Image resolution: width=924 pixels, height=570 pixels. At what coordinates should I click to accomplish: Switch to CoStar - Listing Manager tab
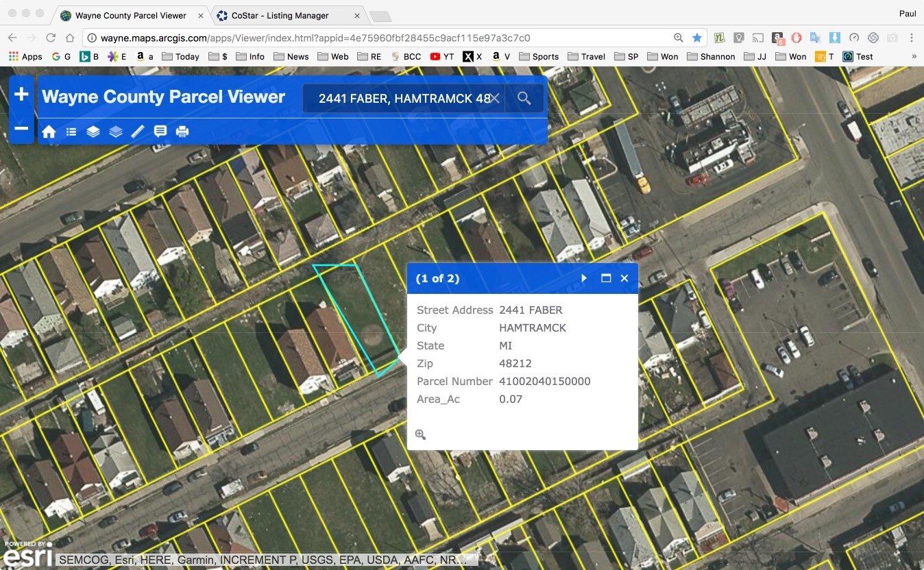click(280, 15)
